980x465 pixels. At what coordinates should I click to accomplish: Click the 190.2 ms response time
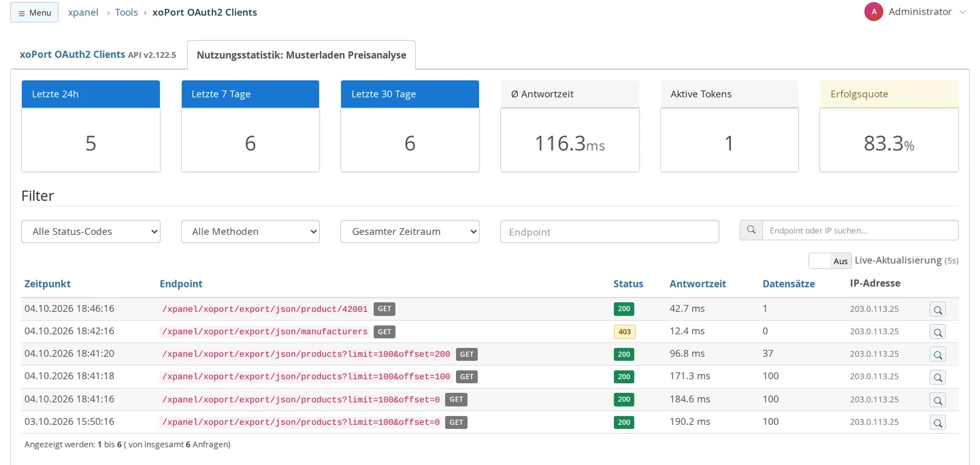click(x=690, y=421)
